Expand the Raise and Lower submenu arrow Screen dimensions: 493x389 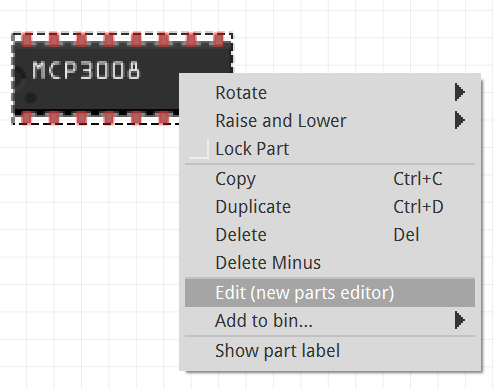pos(460,120)
